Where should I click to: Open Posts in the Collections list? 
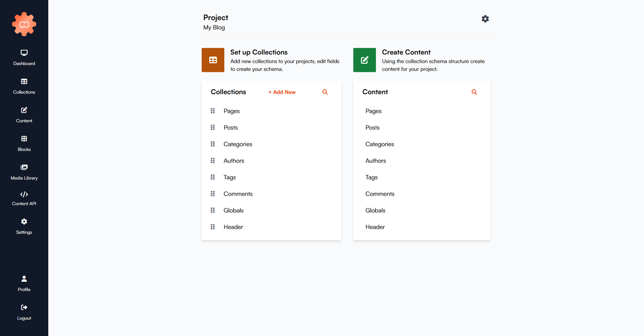click(231, 128)
